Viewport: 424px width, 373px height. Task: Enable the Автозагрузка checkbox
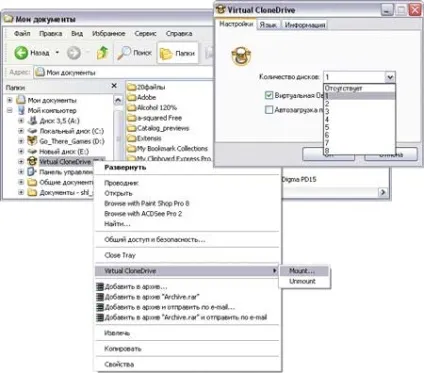pyautogui.click(x=269, y=110)
